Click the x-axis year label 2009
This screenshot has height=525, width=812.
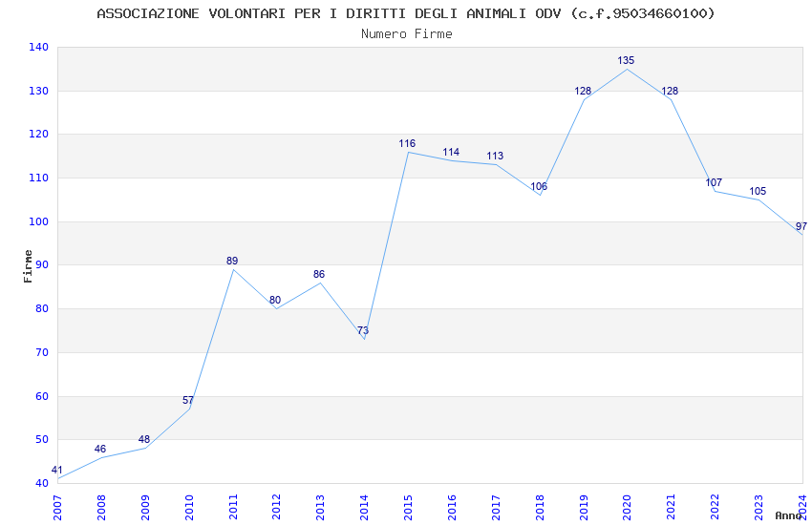pos(145,508)
